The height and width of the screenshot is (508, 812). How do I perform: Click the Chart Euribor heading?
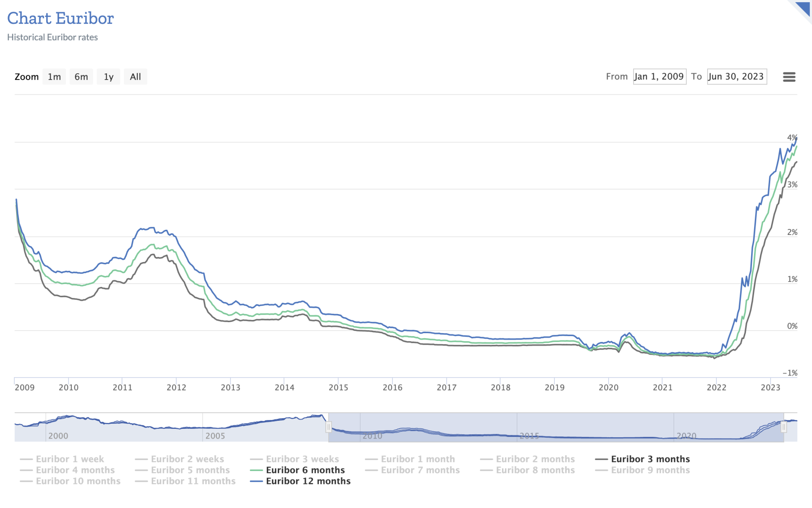[60, 18]
